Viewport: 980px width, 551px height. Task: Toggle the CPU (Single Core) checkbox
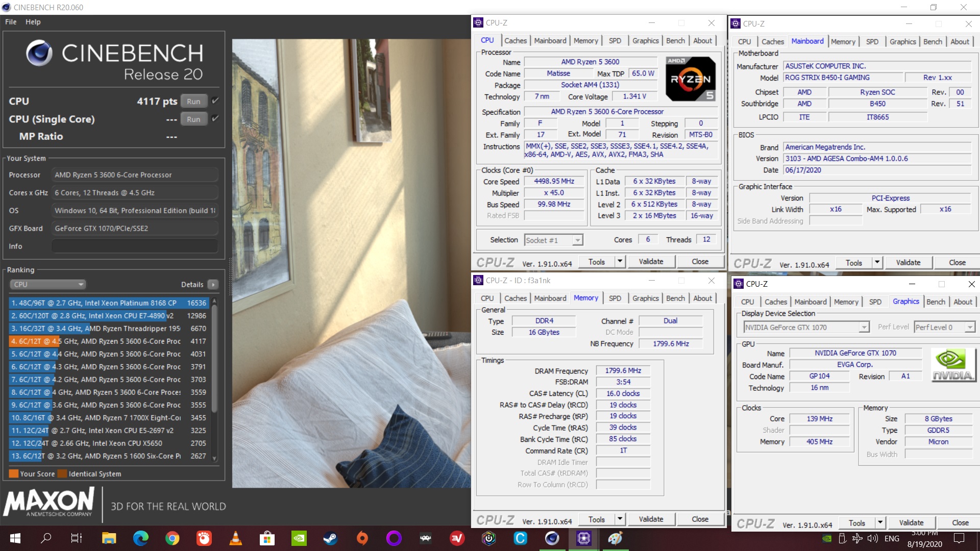215,118
